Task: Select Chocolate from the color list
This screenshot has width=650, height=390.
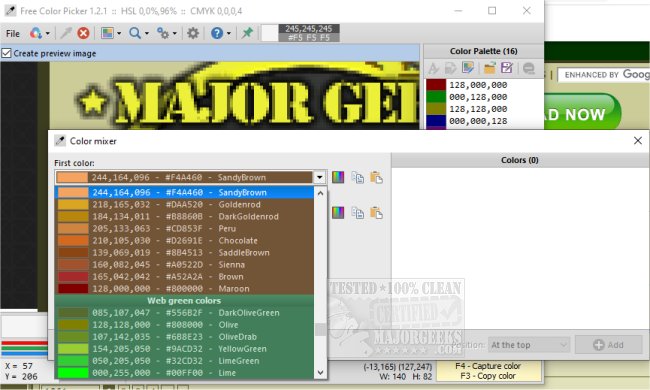Action: click(184, 240)
